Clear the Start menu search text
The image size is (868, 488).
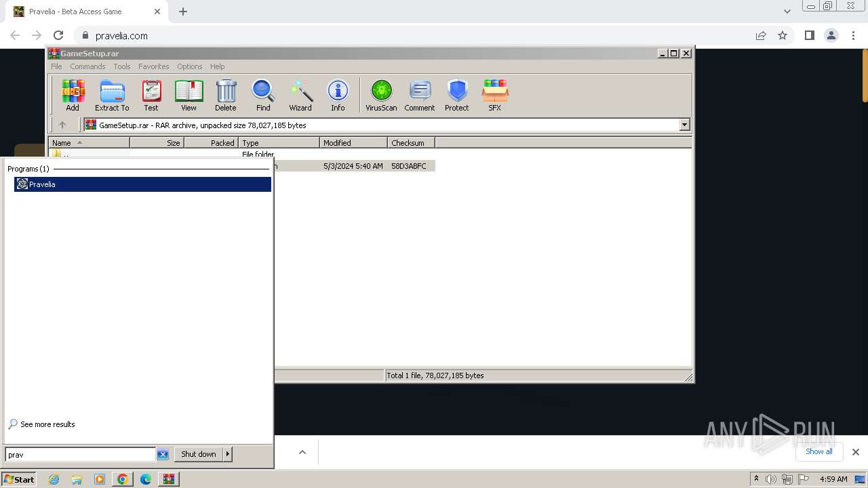(x=163, y=455)
